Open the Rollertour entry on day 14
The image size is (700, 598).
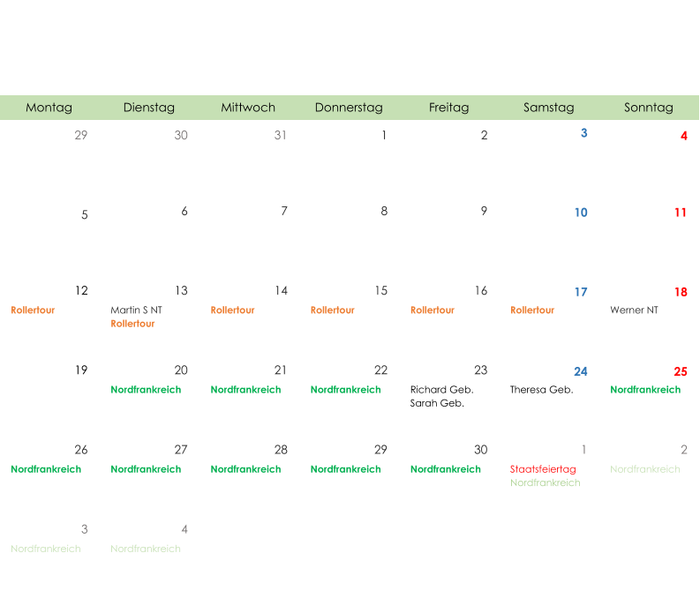[232, 310]
